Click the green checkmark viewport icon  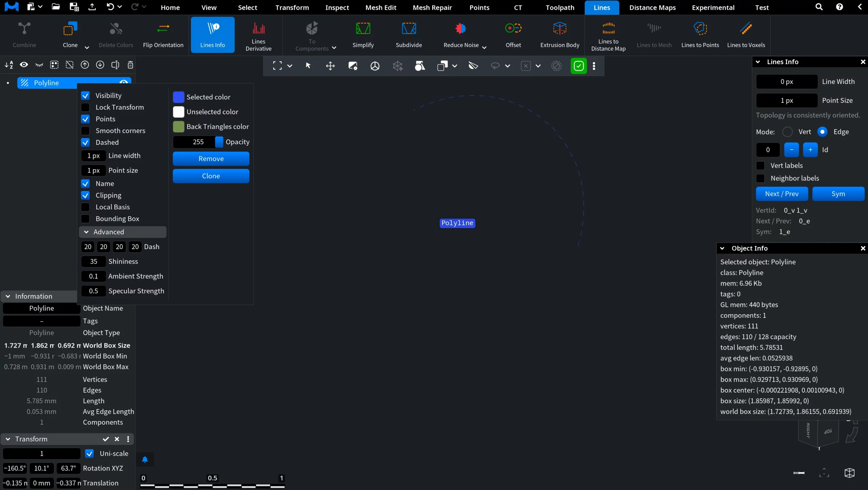pos(578,66)
